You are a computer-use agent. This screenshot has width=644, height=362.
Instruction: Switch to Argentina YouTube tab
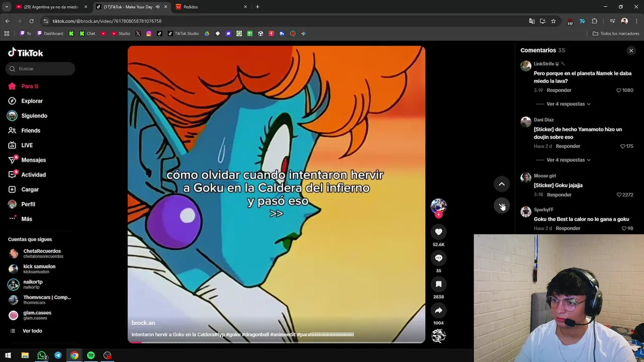click(x=51, y=7)
